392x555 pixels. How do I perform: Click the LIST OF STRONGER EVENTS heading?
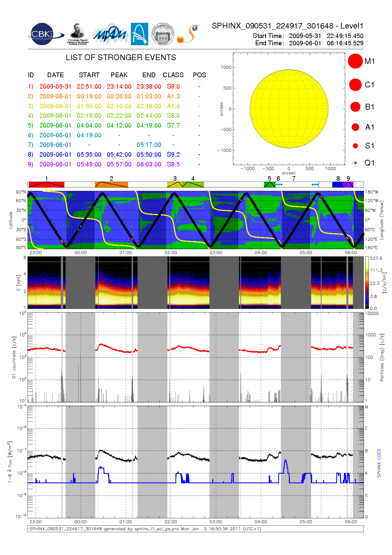(121, 57)
